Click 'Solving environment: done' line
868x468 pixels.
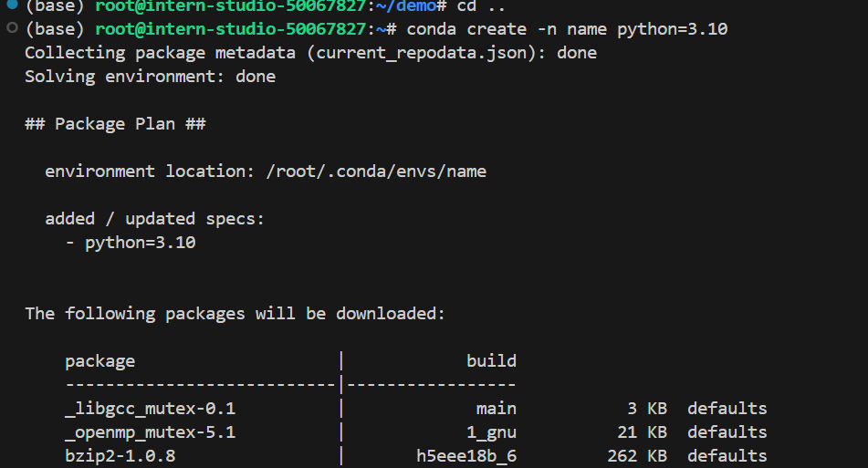(x=150, y=77)
